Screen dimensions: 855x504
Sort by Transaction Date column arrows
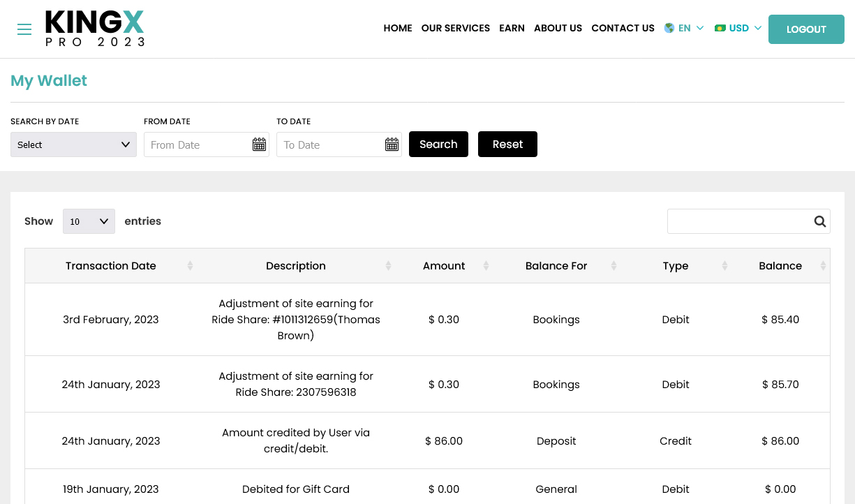coord(190,266)
